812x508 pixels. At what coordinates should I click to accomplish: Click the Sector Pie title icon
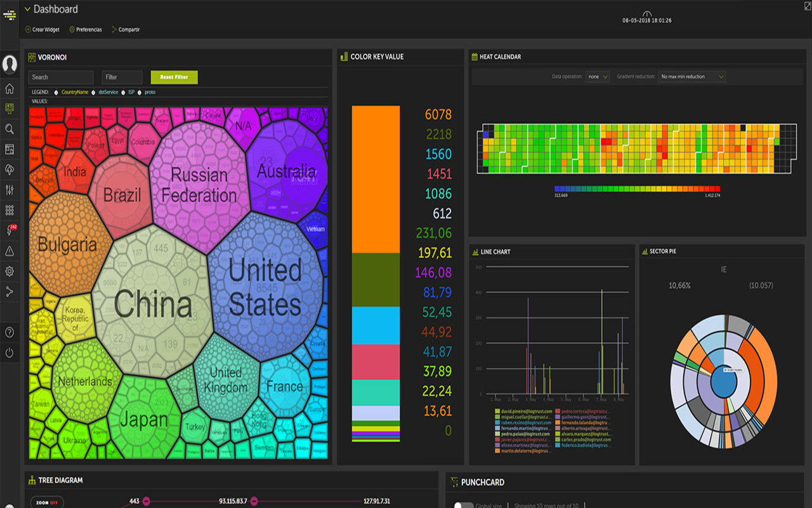[645, 251]
